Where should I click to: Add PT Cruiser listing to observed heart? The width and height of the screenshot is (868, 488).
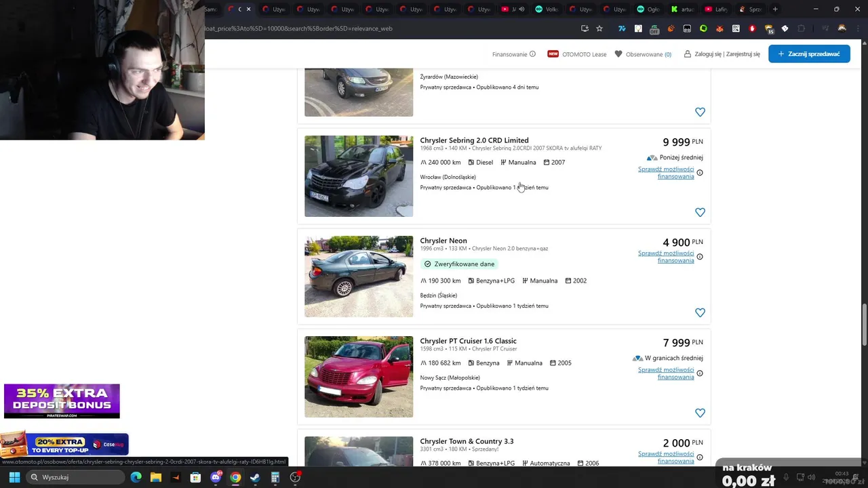tap(700, 413)
